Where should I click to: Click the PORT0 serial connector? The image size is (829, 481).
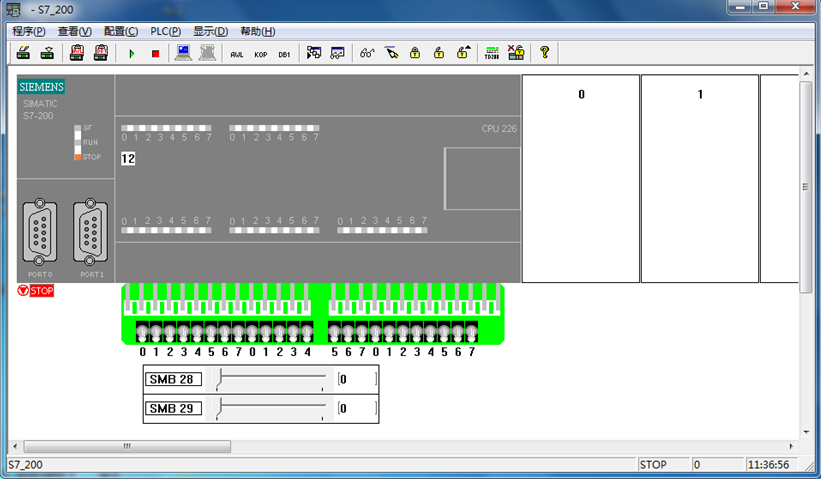click(40, 232)
